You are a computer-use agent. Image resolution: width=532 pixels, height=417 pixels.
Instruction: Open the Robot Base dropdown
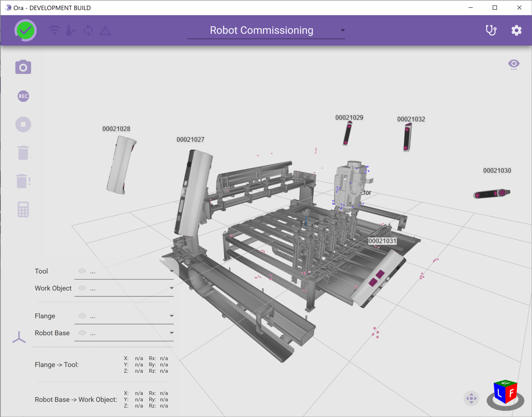point(172,333)
